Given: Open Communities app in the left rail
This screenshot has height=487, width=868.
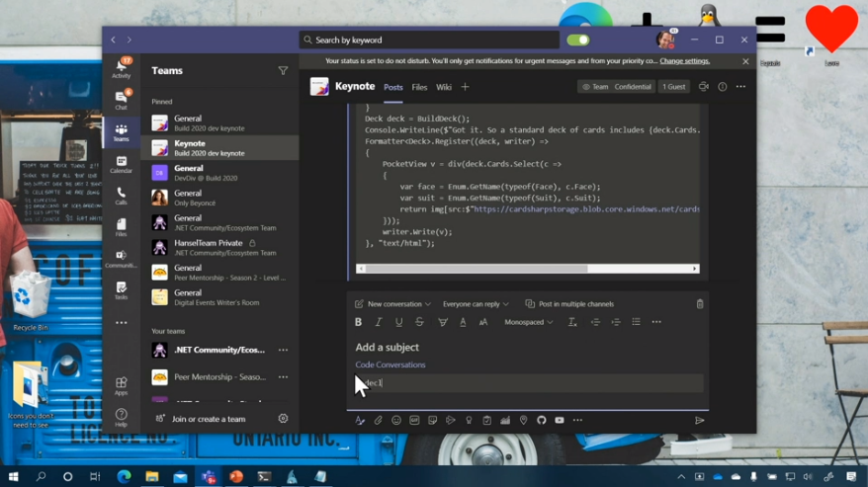Looking at the screenshot, I should pyautogui.click(x=122, y=259).
